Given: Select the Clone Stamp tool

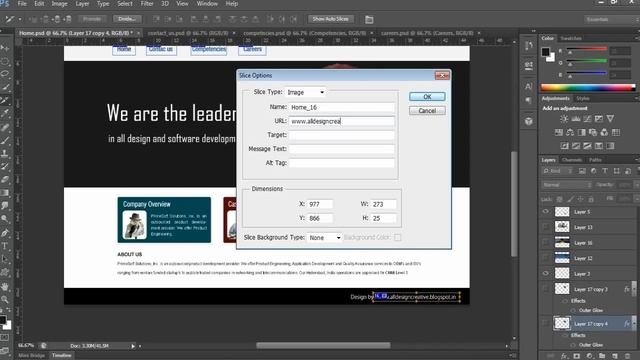Looking at the screenshot, I should pos(5,153).
